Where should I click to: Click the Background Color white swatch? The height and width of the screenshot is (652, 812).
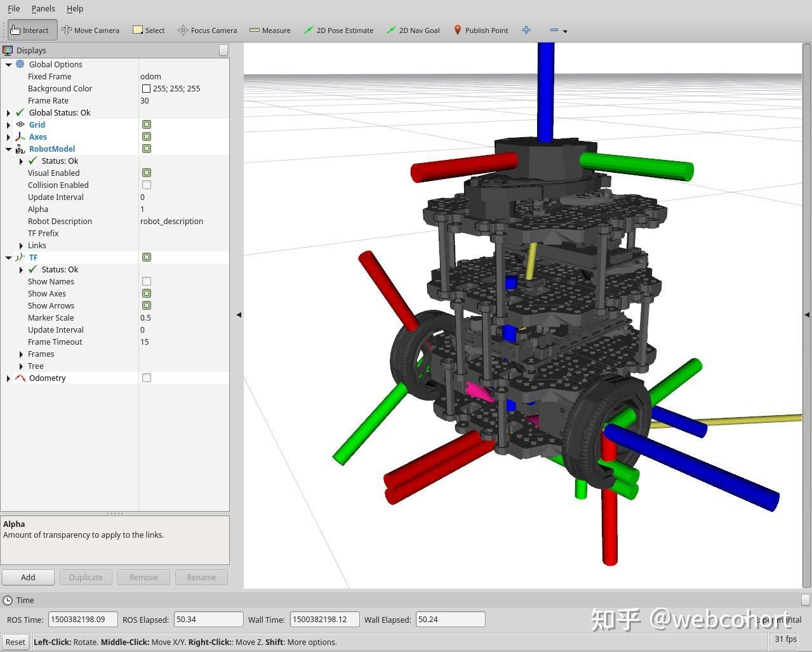coord(146,89)
